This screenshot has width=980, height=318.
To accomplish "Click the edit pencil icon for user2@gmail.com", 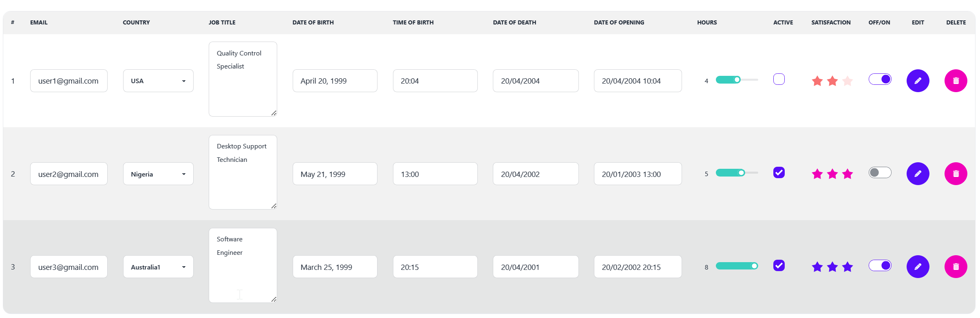I will 918,174.
